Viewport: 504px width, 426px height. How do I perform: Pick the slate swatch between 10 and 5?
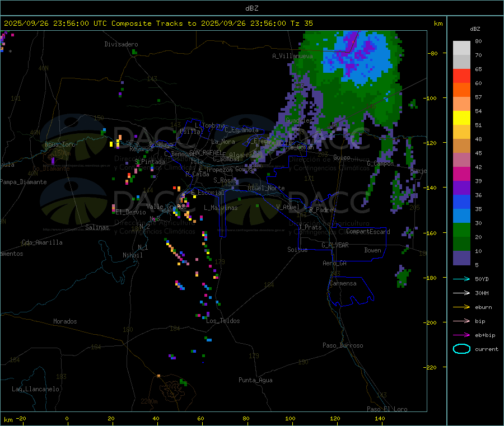[461, 258]
